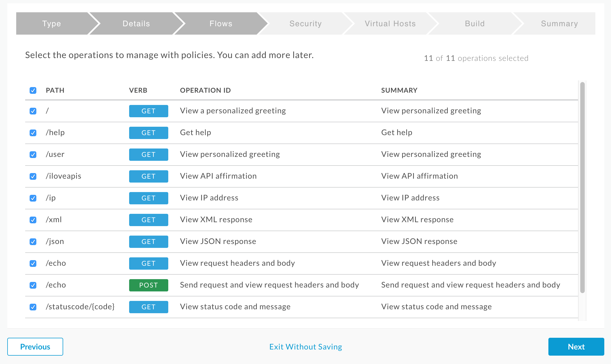Image resolution: width=611 pixels, height=364 pixels.
Task: Click the Next button
Action: pos(576,346)
